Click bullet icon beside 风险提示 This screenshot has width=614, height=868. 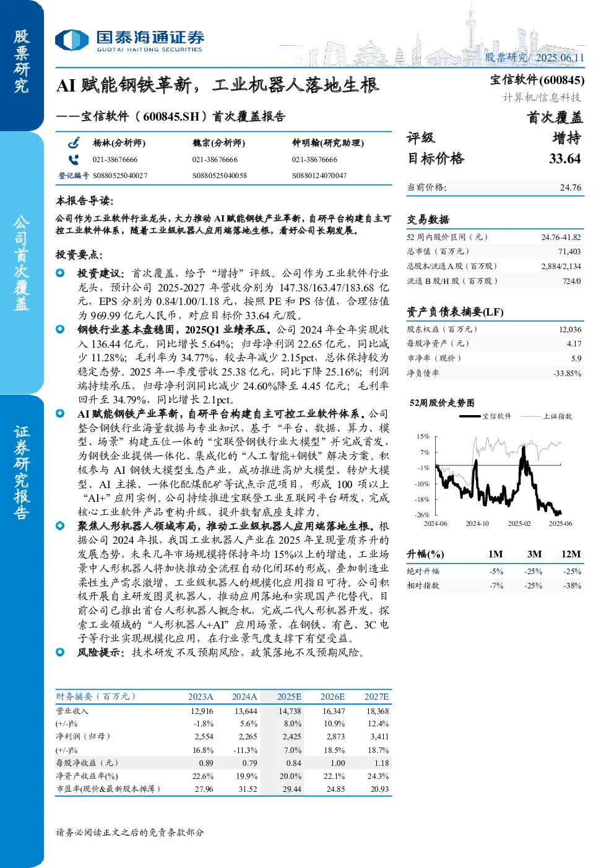click(x=60, y=652)
